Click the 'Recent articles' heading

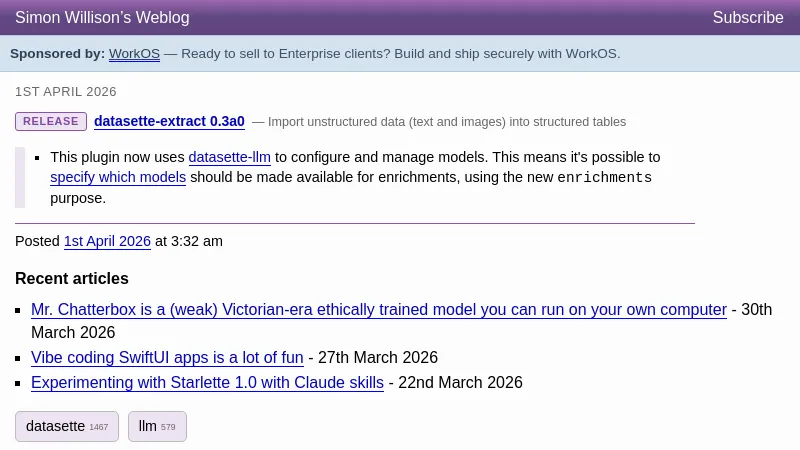[72, 279]
